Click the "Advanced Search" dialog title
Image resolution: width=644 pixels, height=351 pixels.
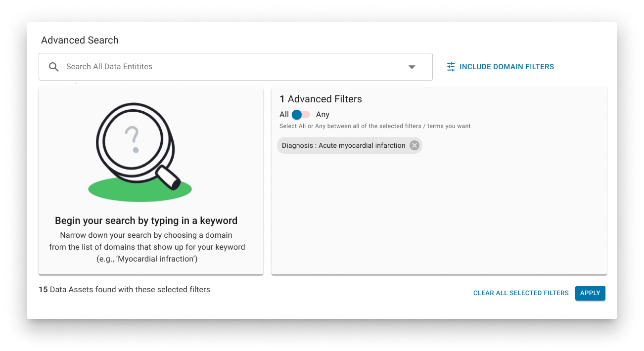pyautogui.click(x=80, y=40)
